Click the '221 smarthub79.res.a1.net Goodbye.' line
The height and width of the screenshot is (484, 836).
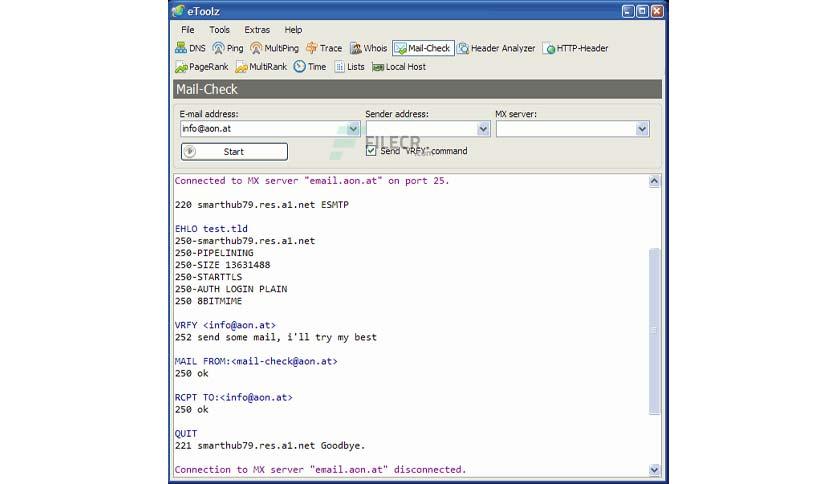[x=270, y=446]
